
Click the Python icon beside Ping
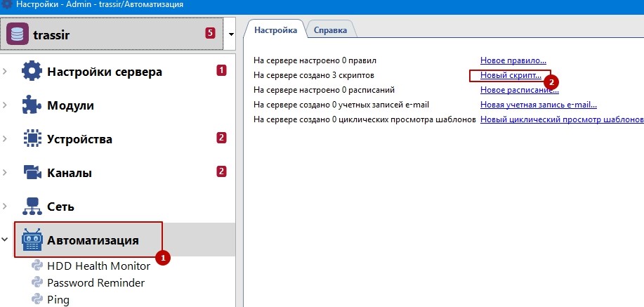[x=37, y=299]
